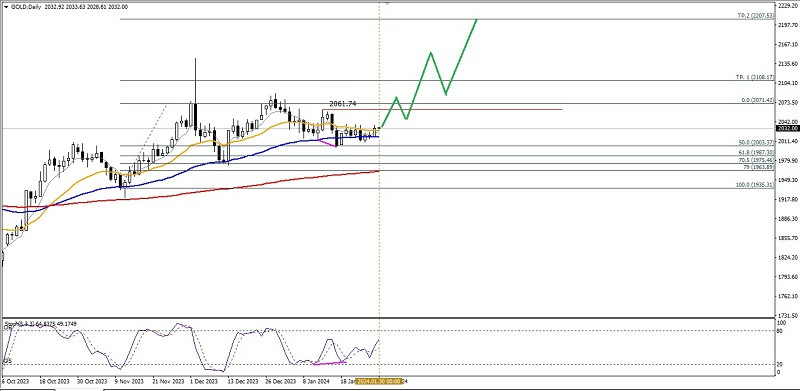
Task: Click the 61.8 (1987.30) Fibonacci label
Action: coord(756,153)
